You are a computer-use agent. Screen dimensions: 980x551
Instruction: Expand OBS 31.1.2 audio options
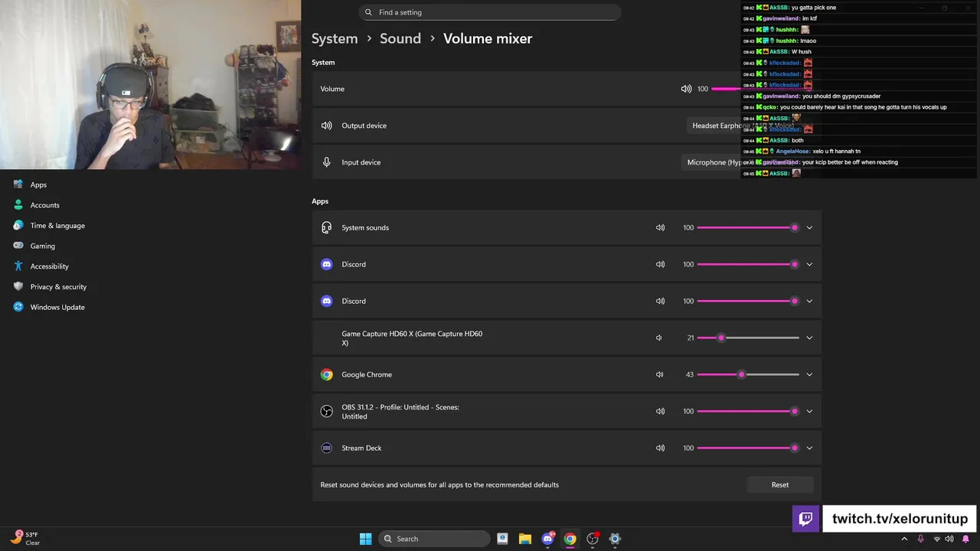(x=809, y=411)
